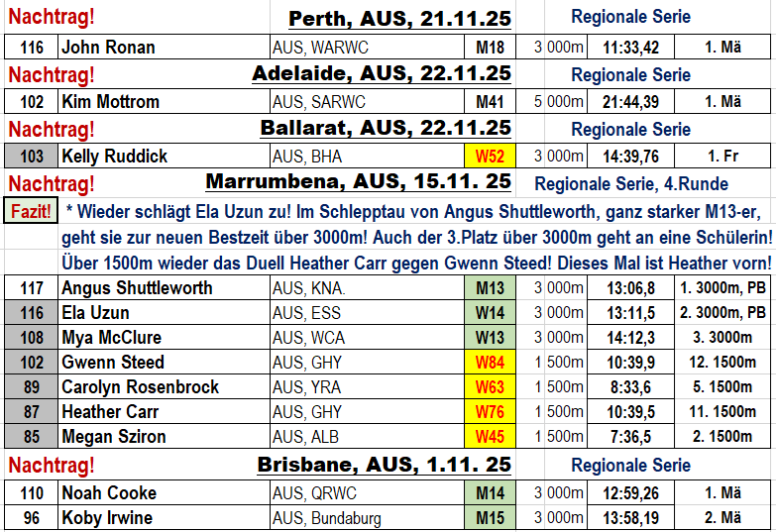
Task: Select Heather Carr's time 10:39,5
Action: [630, 411]
